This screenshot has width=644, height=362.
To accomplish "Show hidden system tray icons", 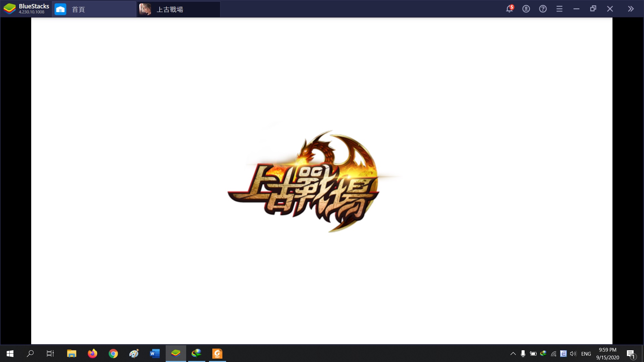I will [x=513, y=354].
